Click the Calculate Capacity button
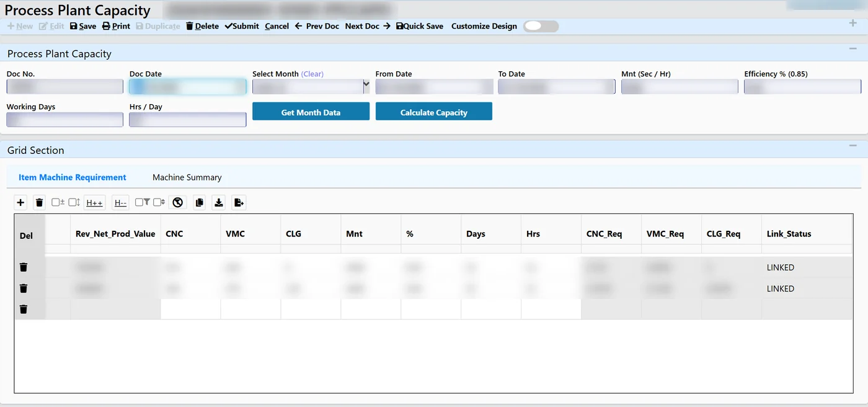This screenshot has height=407, width=868. [x=433, y=112]
